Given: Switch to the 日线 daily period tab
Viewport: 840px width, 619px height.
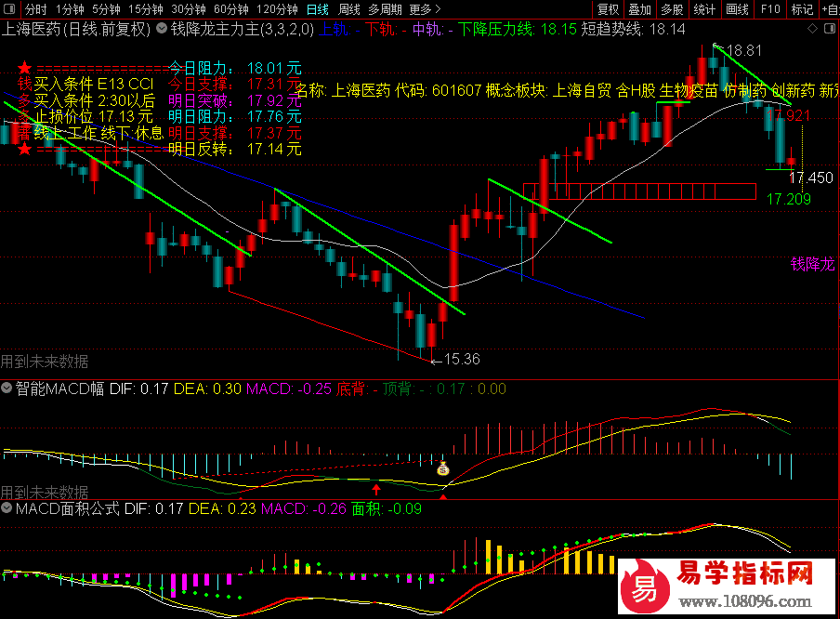Looking at the screenshot, I should (x=317, y=9).
